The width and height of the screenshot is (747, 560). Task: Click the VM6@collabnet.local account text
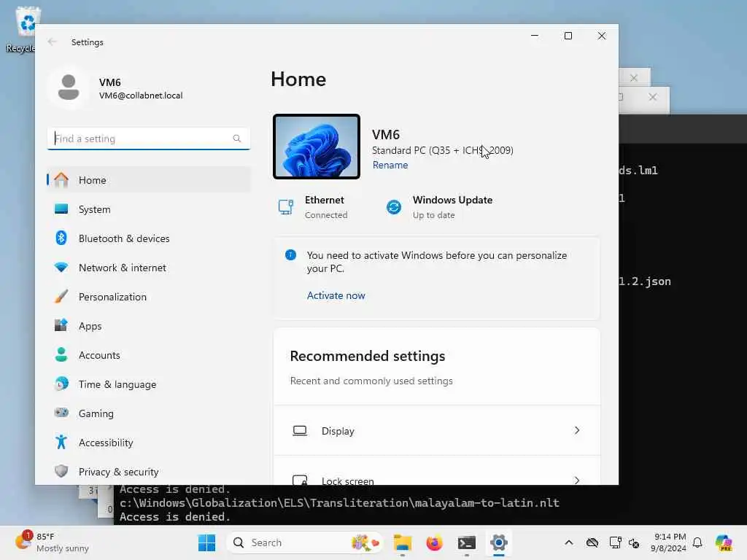(141, 96)
